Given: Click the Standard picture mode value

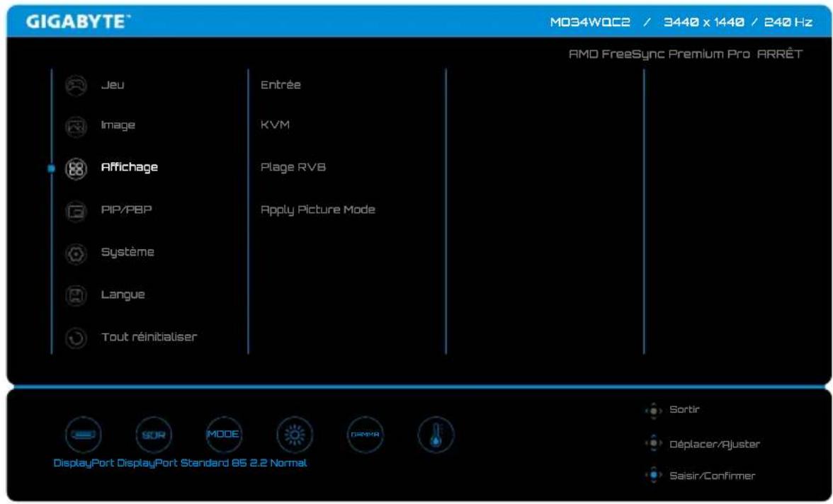Looking at the screenshot, I should pyautogui.click(x=205, y=463).
